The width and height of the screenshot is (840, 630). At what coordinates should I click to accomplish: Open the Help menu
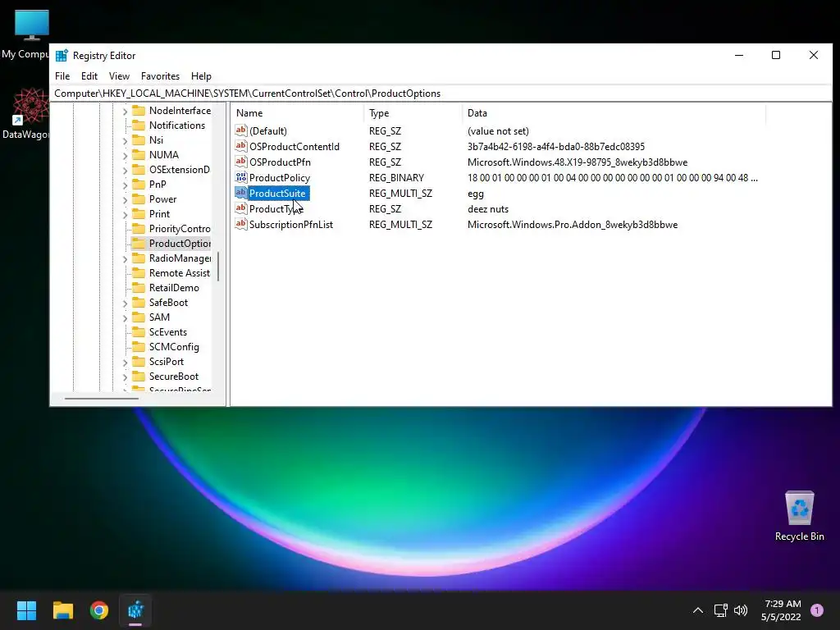pos(201,76)
